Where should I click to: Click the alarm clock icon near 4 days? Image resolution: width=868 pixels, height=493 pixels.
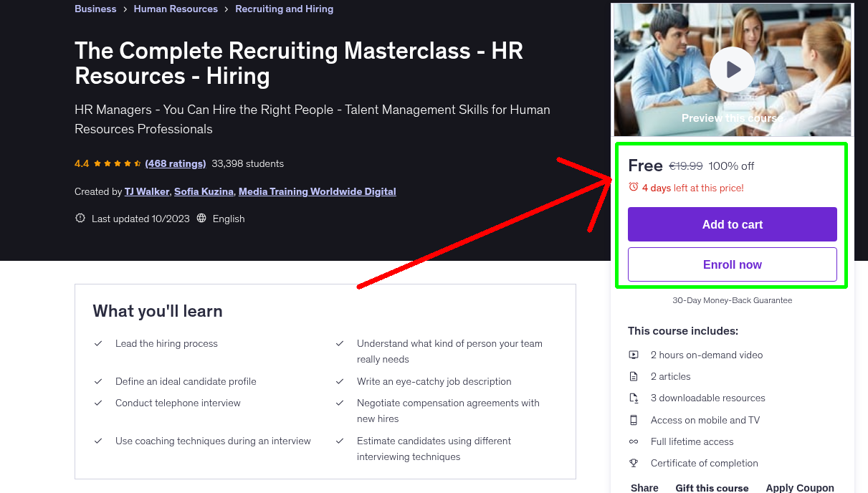[x=633, y=187]
